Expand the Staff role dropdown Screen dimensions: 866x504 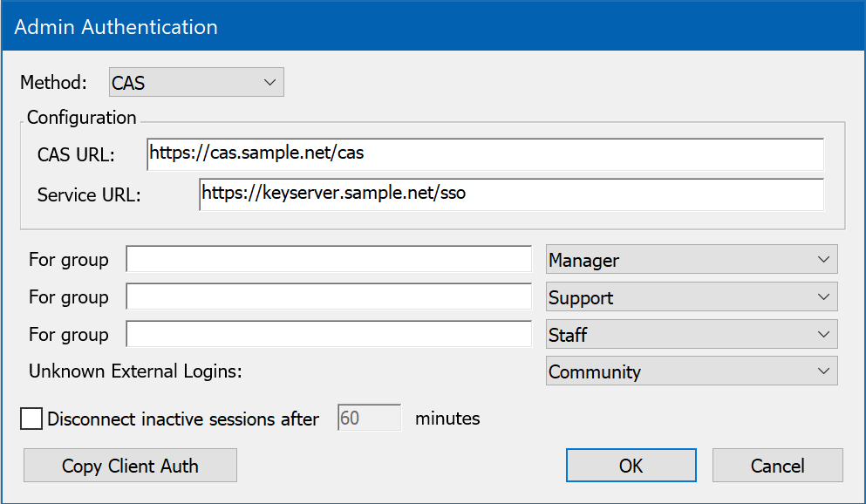(x=691, y=335)
